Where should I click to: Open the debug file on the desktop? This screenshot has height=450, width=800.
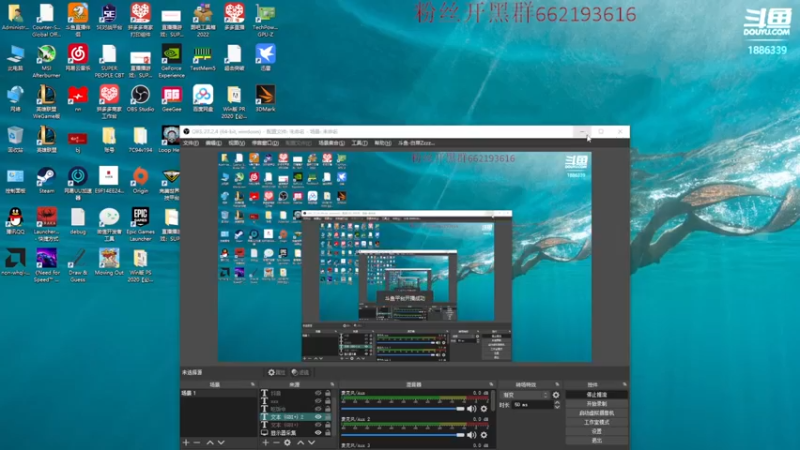point(78,221)
